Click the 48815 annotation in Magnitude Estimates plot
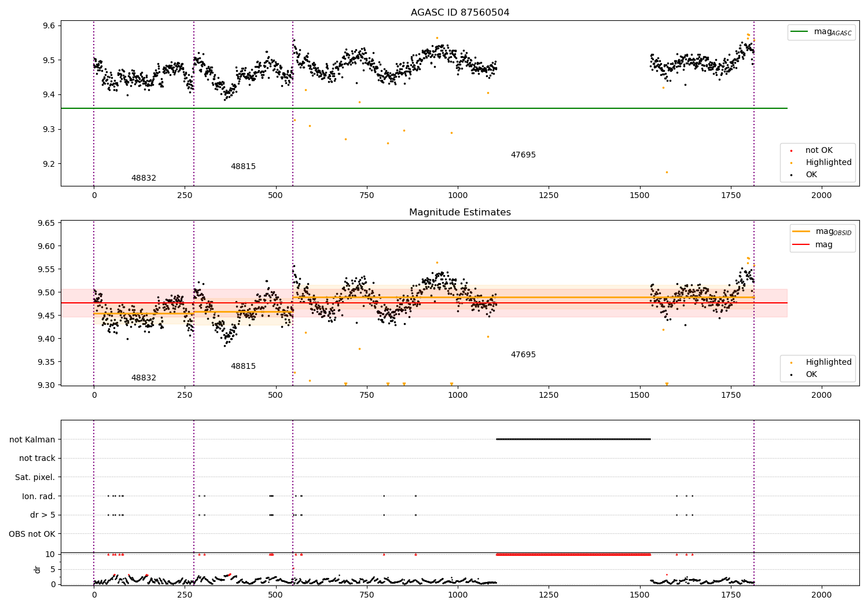The height and width of the screenshot is (608, 868). 243,367
